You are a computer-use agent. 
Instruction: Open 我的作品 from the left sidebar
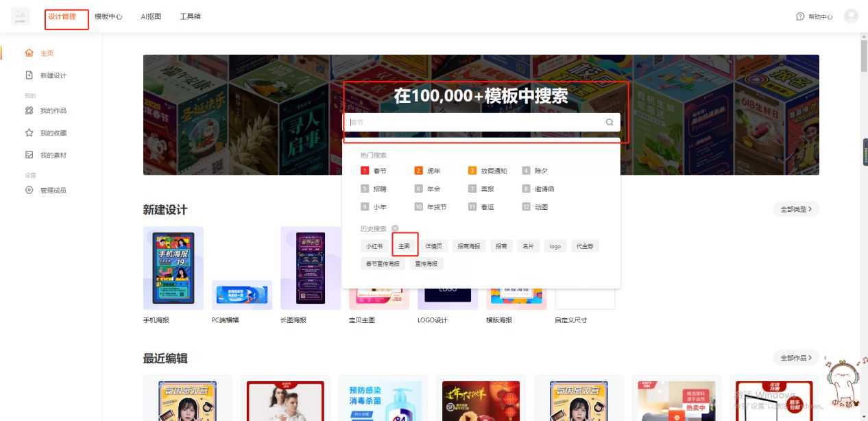(29, 110)
